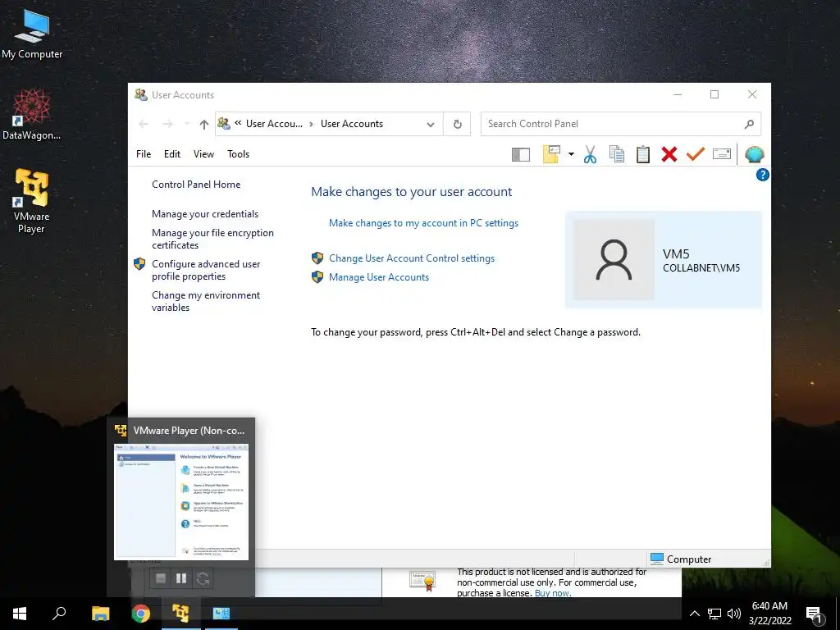840x630 pixels.
Task: Open the recent locations dropdown arrow
Action: (x=186, y=125)
